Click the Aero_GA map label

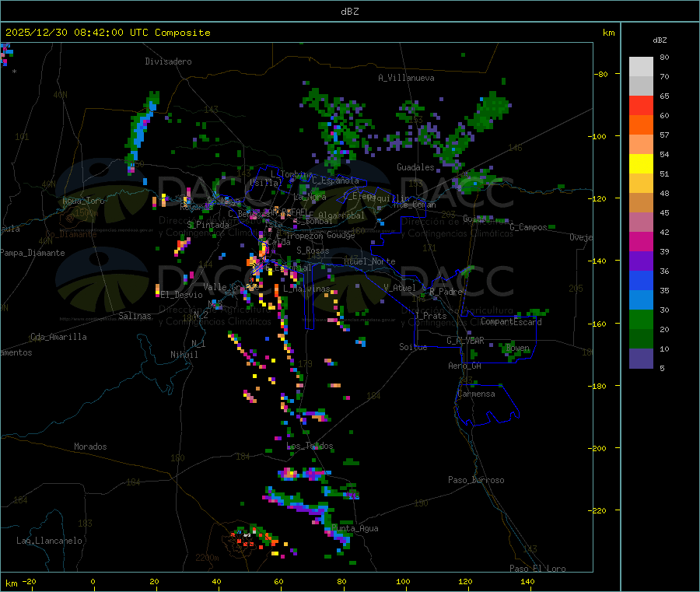coord(465,366)
